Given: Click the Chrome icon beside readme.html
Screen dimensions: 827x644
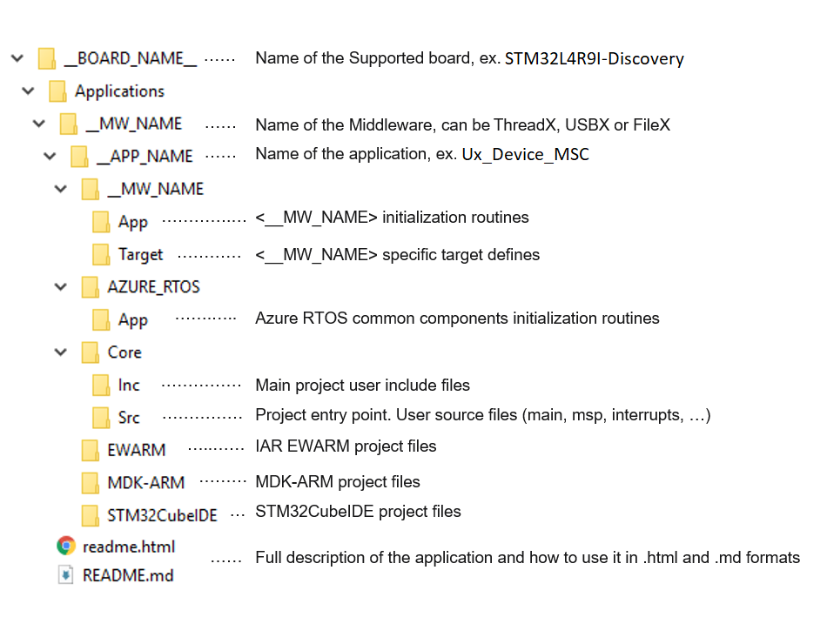Looking at the screenshot, I should pos(66,546).
